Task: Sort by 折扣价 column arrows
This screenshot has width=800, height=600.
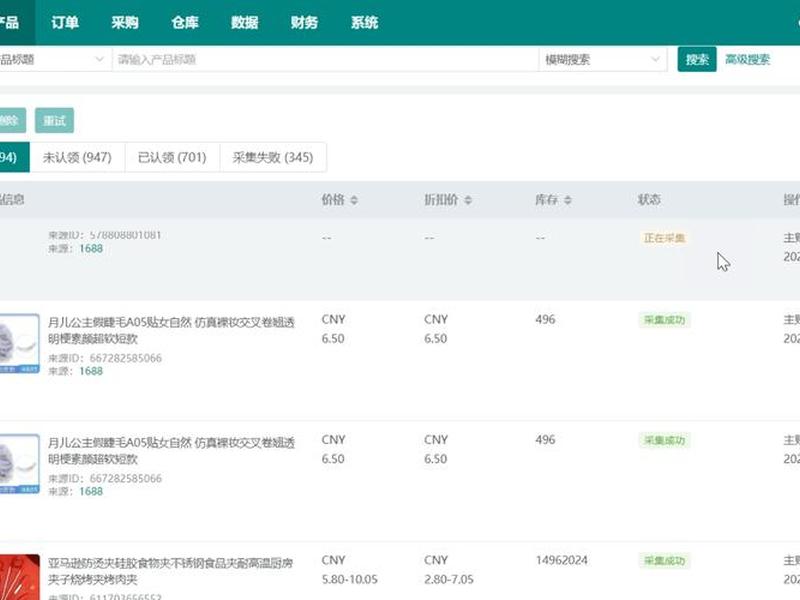Action: click(x=468, y=200)
